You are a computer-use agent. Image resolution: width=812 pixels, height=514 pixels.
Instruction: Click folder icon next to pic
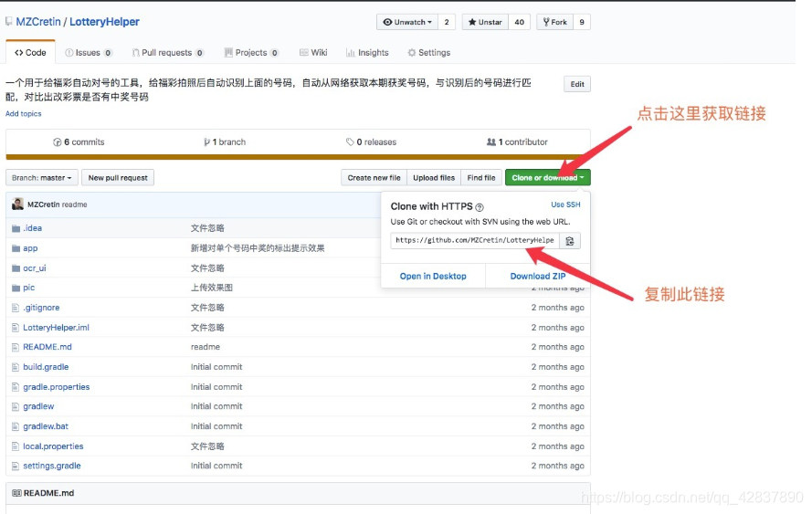click(16, 288)
